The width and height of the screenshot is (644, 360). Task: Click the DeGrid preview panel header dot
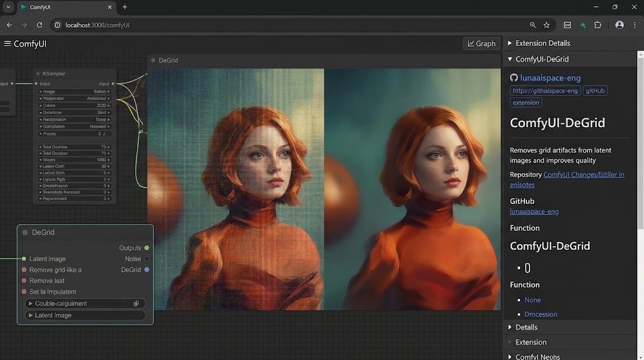(153, 60)
